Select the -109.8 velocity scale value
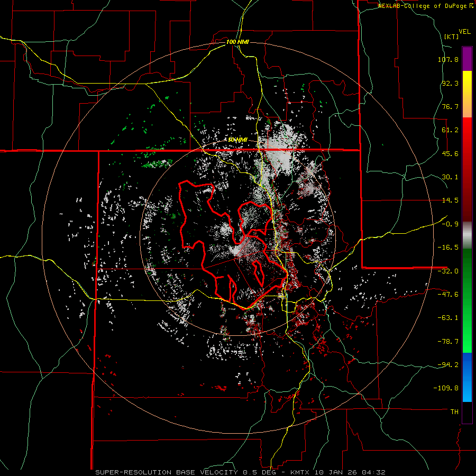Viewport: 476px width, 476px height. click(x=446, y=388)
